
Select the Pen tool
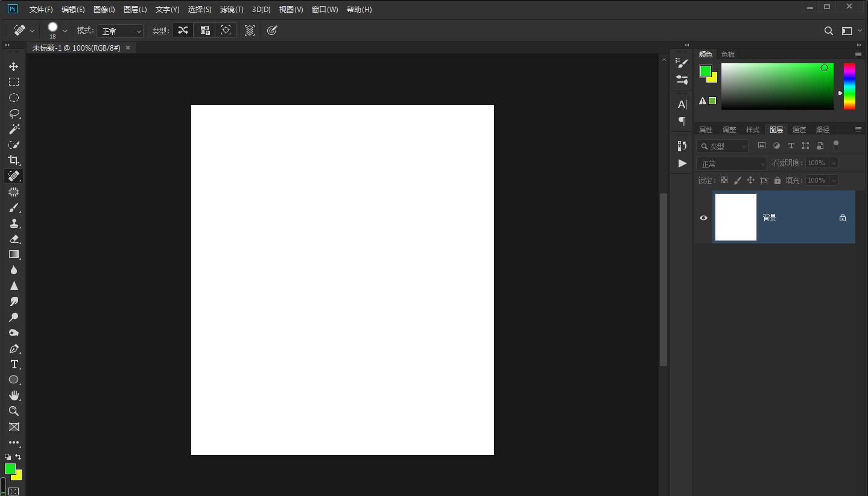pos(14,349)
